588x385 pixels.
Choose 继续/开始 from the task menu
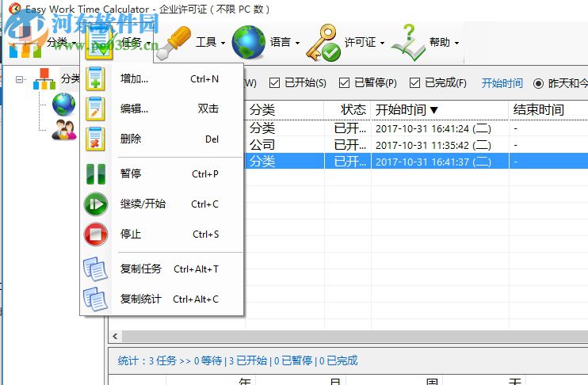[x=162, y=204]
